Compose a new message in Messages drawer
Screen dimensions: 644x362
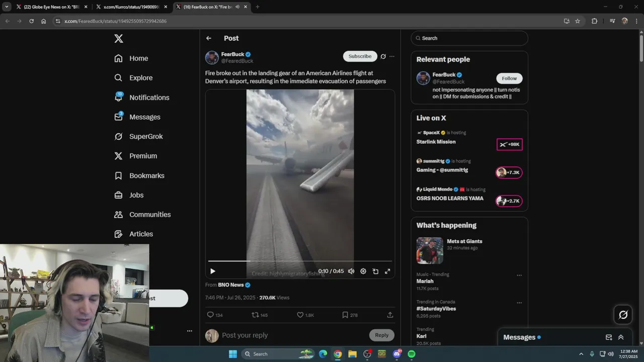[609, 337]
